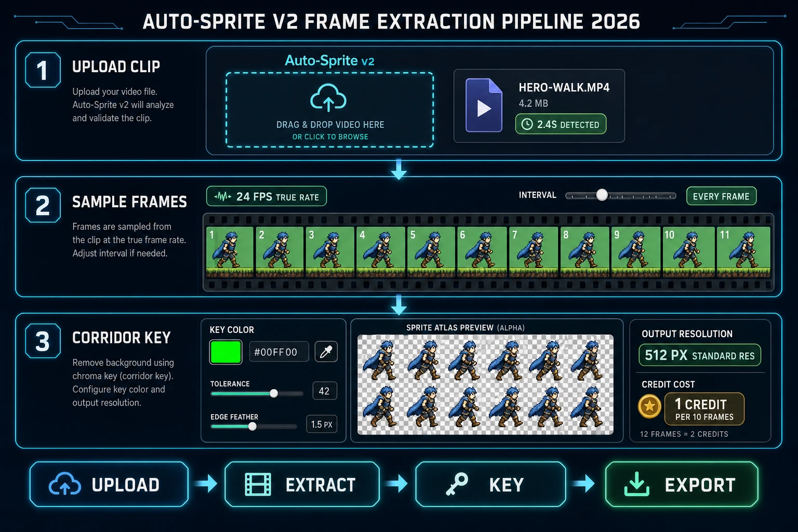The height and width of the screenshot is (532, 798).
Task: Select frame 7 thumbnail in filmstrip
Action: click(534, 252)
